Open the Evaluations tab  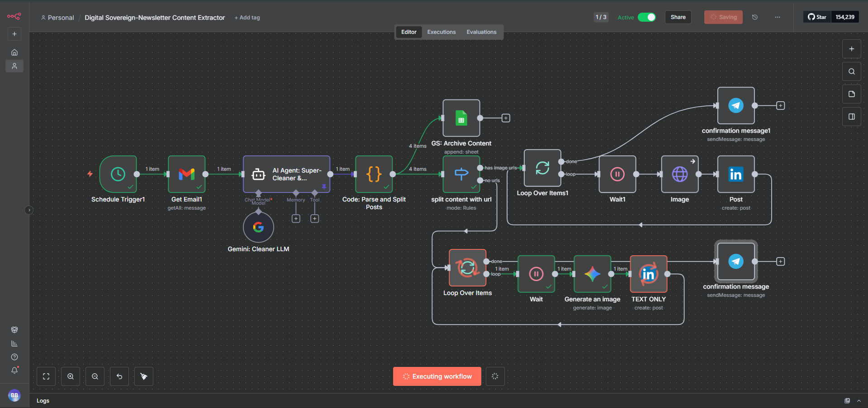(481, 32)
